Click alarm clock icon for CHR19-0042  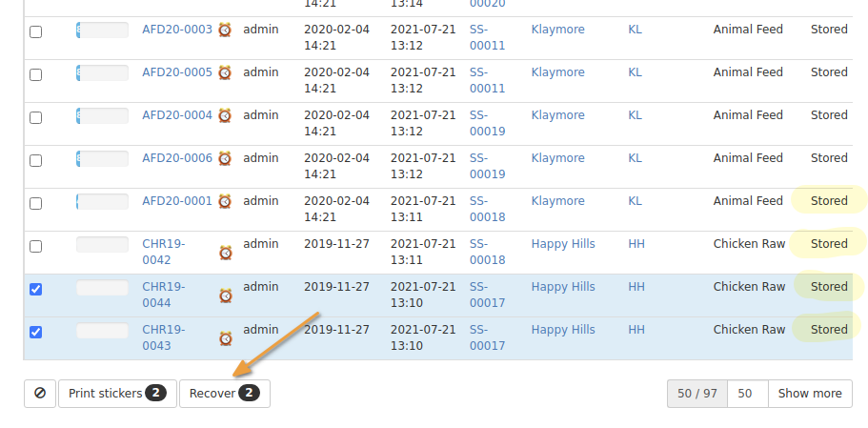pos(226,253)
